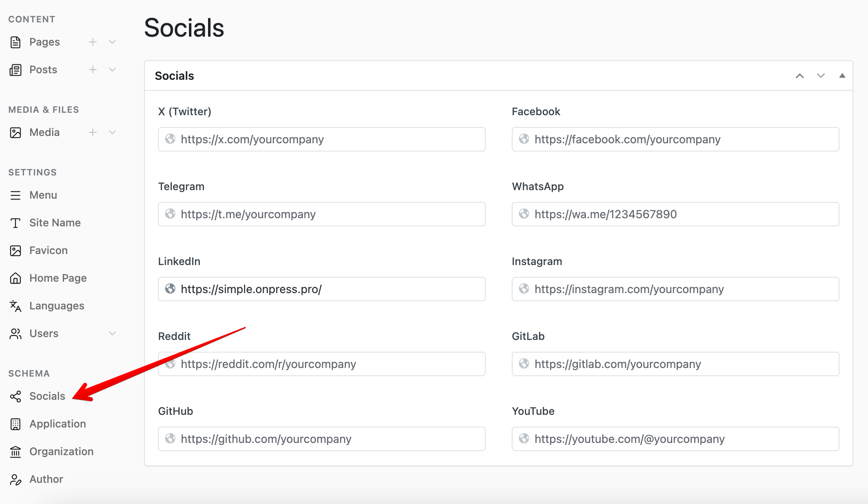The width and height of the screenshot is (868, 504).
Task: Click globe icon in LinkedIn field
Action: [x=170, y=289]
